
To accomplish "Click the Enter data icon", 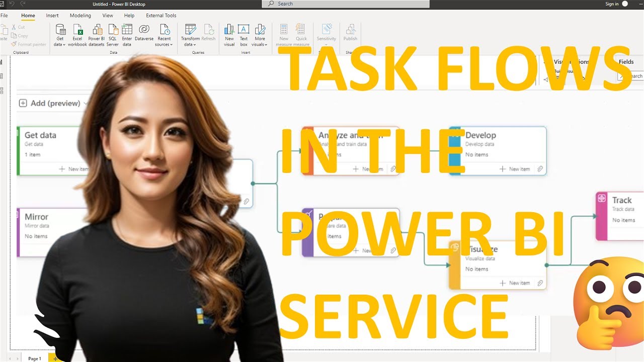I will pyautogui.click(x=127, y=29).
